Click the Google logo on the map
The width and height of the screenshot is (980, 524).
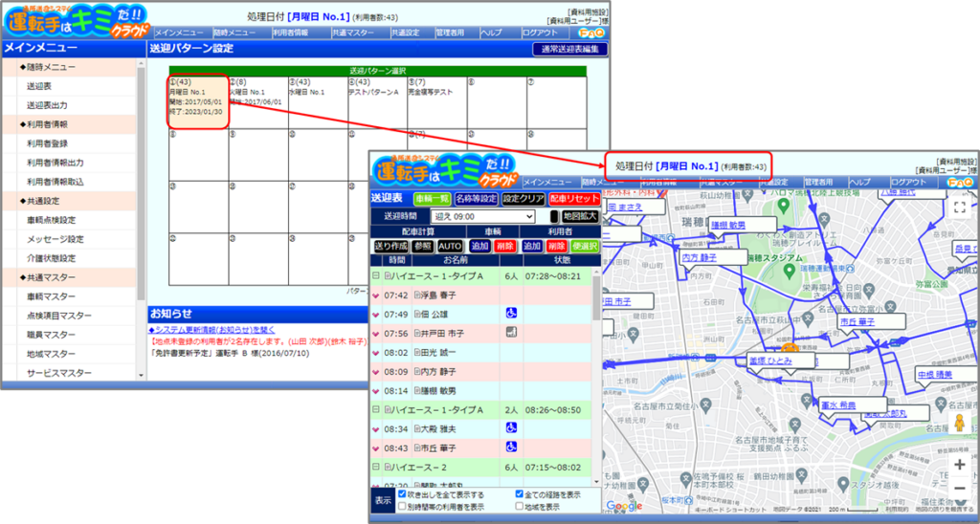coord(624,505)
